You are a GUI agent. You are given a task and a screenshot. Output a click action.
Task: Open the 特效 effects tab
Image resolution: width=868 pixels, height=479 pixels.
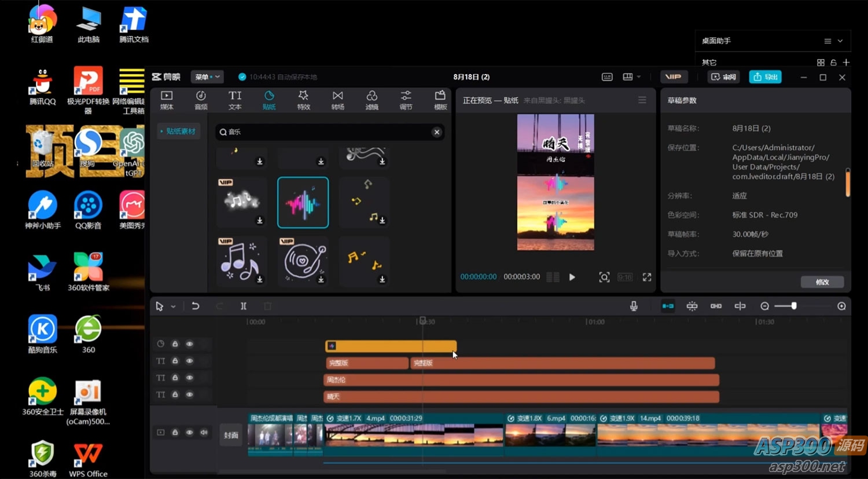[x=303, y=100]
